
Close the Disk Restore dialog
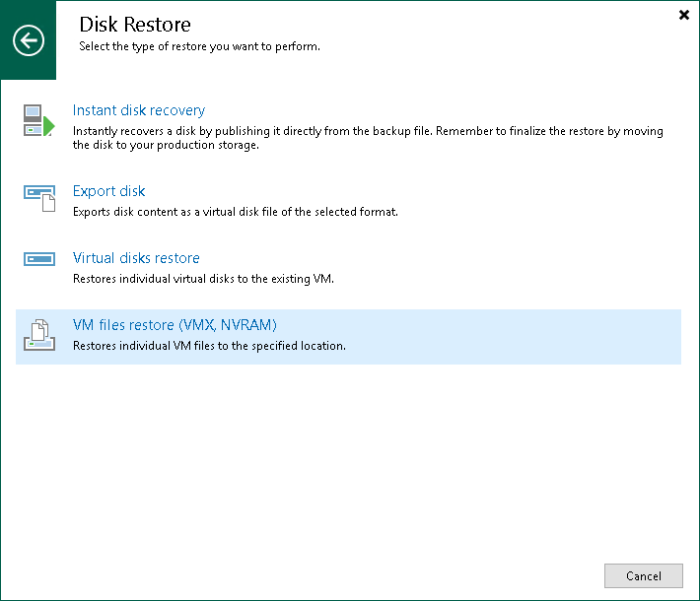[x=684, y=15]
